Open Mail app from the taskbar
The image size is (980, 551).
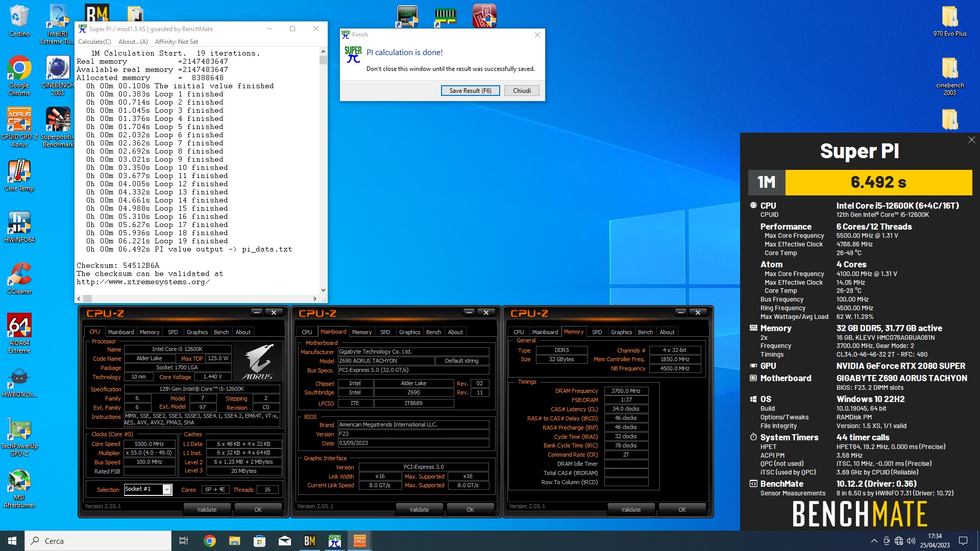coord(285,541)
